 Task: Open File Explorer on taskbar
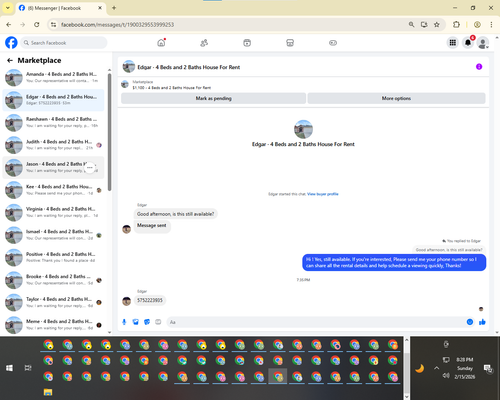(x=48, y=392)
